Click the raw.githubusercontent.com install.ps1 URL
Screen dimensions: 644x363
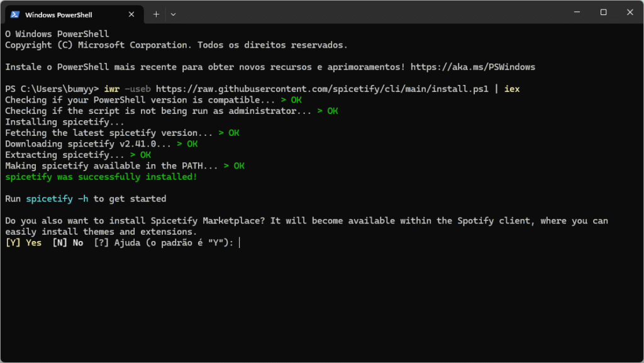click(322, 89)
